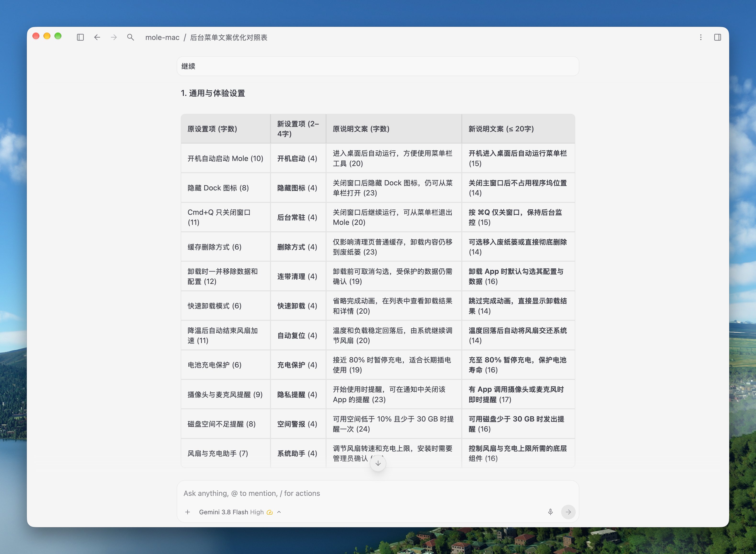756x554 pixels.
Task: Select the cell 快速卸载模式 (6)
Action: [226, 306]
